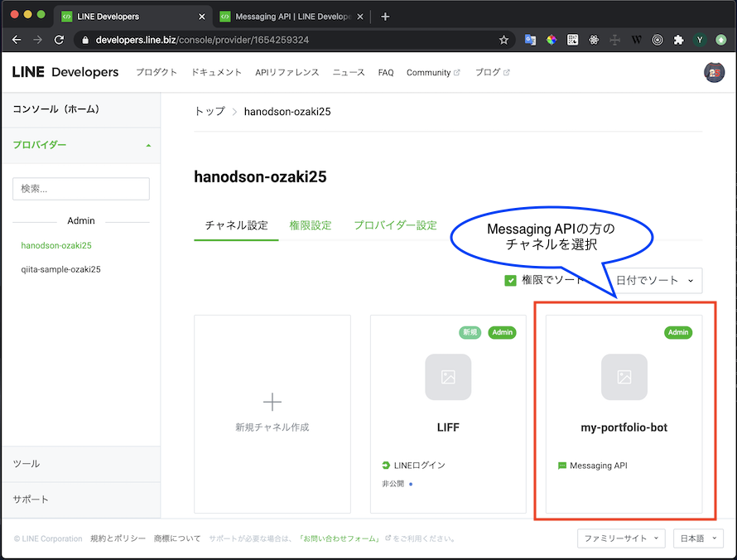Open the W extension icon

pos(636,40)
